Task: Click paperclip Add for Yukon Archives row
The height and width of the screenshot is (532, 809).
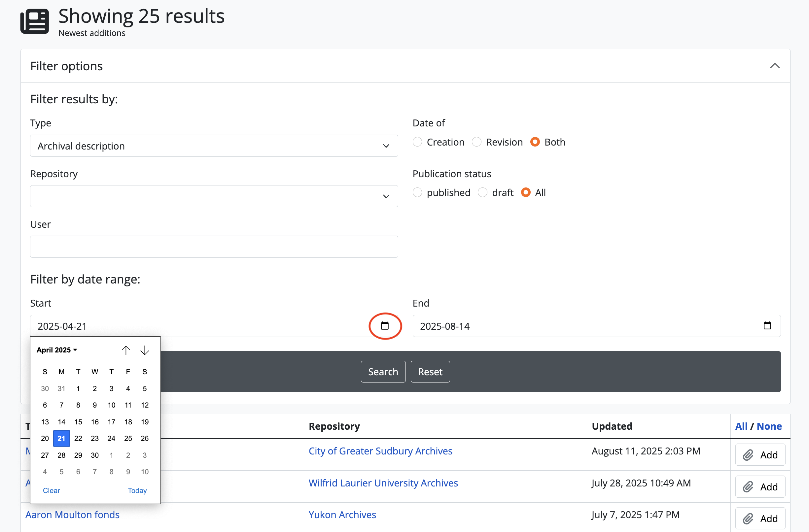Action: [x=760, y=518]
